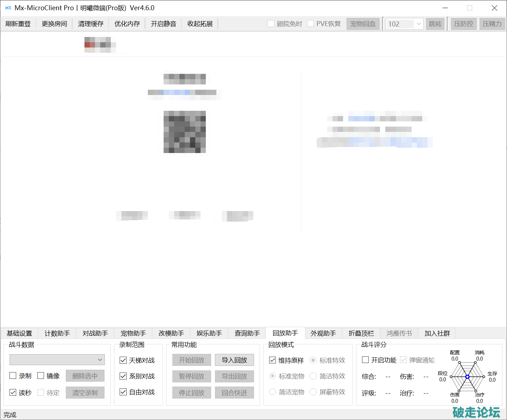Expand the 战斗数据 dropdown list
This screenshot has height=420, width=507.
tap(100, 359)
